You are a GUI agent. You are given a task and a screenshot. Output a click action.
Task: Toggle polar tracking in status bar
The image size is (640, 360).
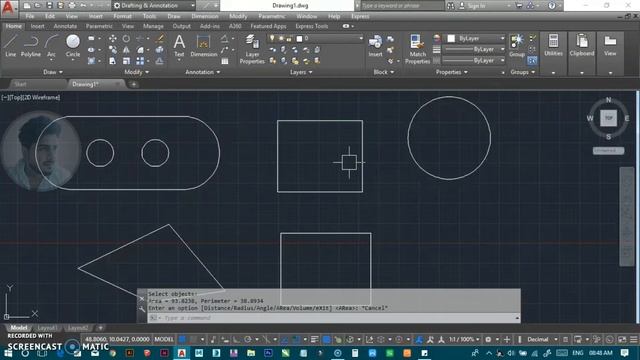248,339
